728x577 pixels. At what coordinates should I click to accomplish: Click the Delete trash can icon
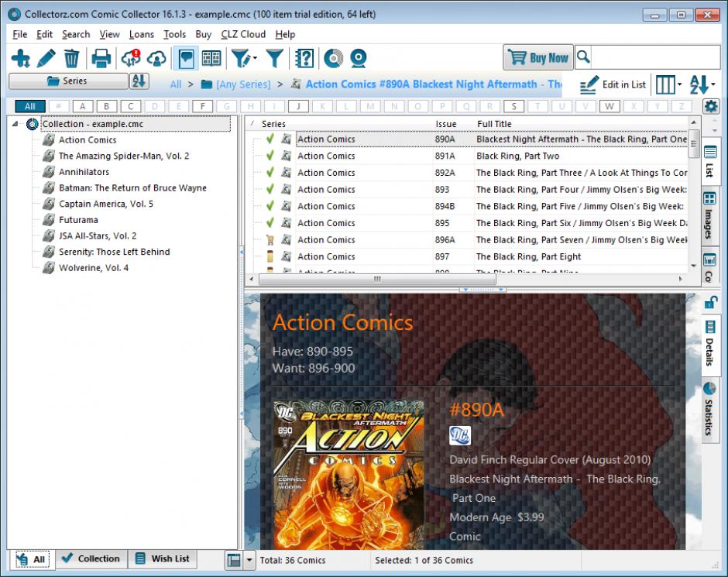(71, 59)
